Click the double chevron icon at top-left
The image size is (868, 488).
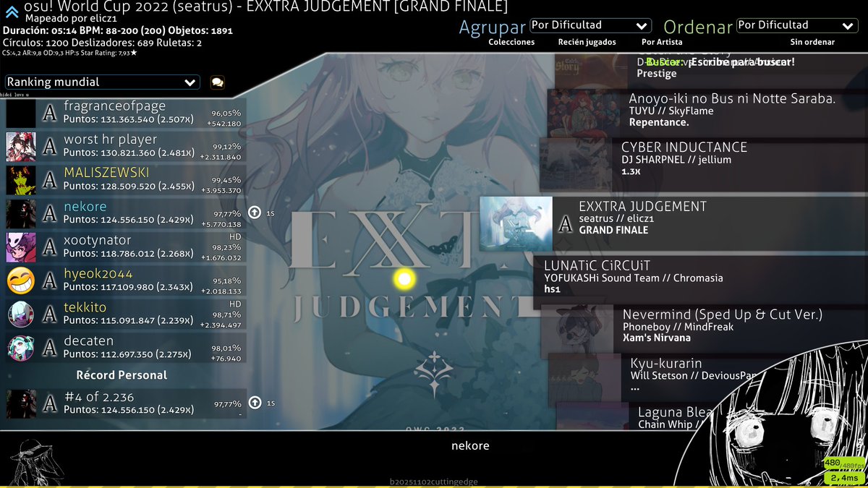point(12,11)
